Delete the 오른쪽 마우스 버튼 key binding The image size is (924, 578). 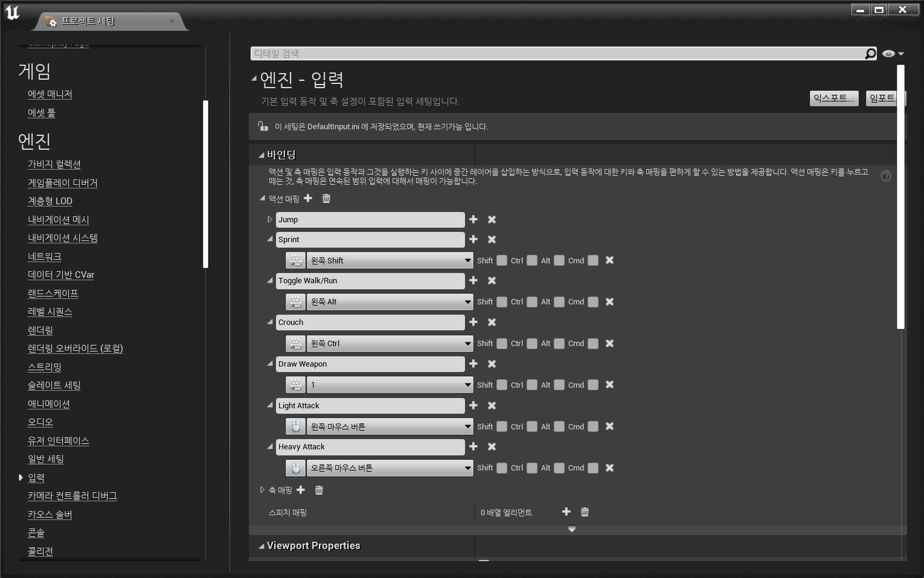coord(609,467)
